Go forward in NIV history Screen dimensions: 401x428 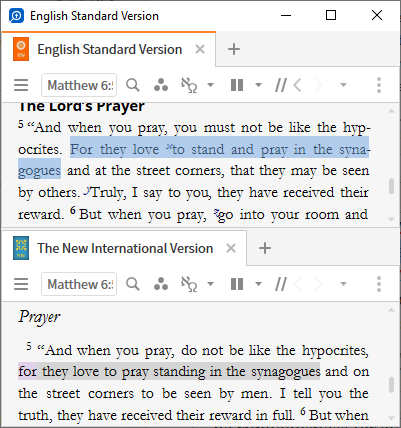pyautogui.click(x=319, y=284)
